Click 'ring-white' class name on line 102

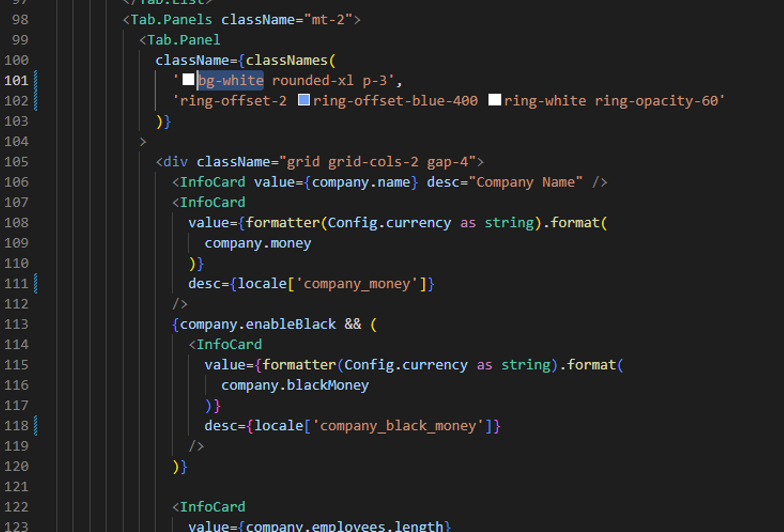[x=545, y=101]
